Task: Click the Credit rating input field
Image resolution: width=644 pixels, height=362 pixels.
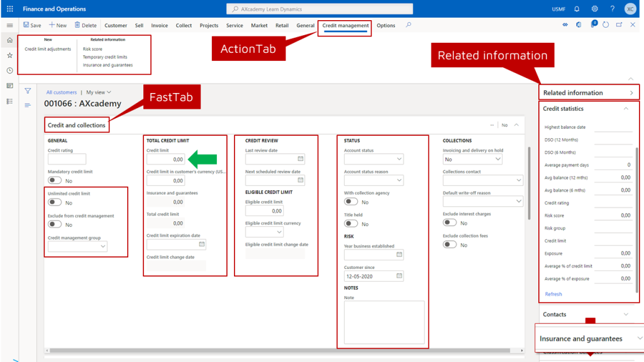Action: [x=67, y=159]
